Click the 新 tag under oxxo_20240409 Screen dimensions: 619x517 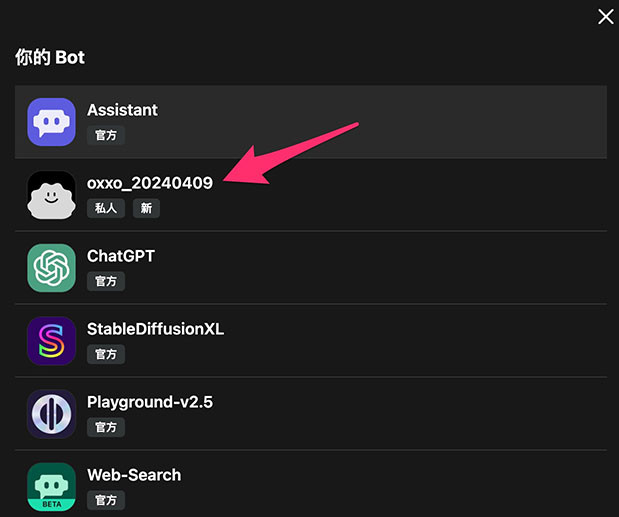click(x=146, y=208)
